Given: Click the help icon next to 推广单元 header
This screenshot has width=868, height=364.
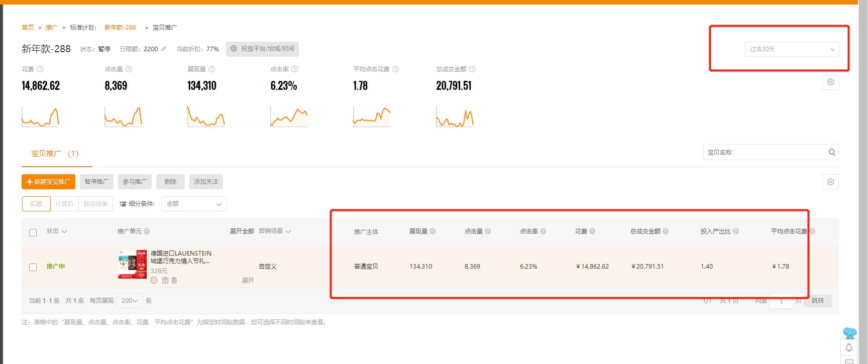Looking at the screenshot, I should [147, 231].
